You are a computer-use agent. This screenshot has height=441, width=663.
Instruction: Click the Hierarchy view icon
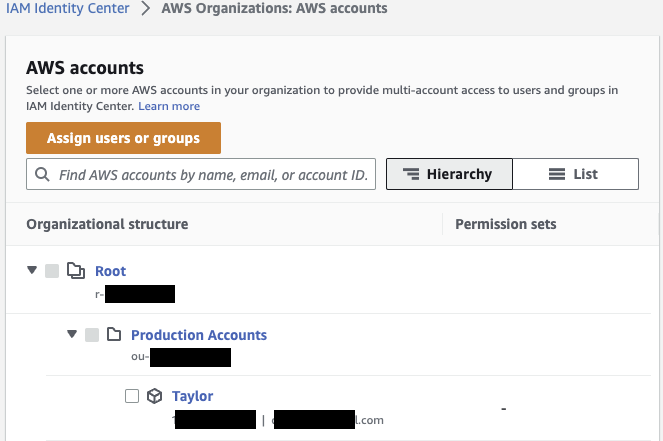point(411,174)
